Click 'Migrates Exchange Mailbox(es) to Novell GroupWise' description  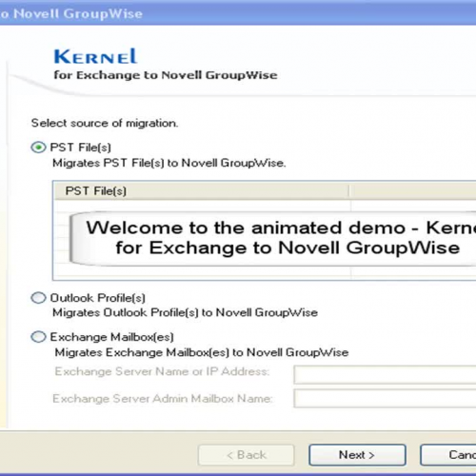coord(202,352)
